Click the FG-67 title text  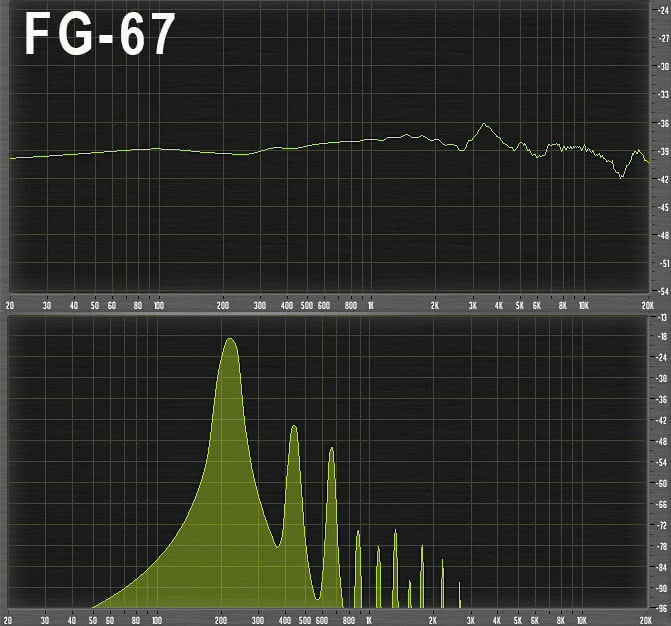click(x=100, y=34)
